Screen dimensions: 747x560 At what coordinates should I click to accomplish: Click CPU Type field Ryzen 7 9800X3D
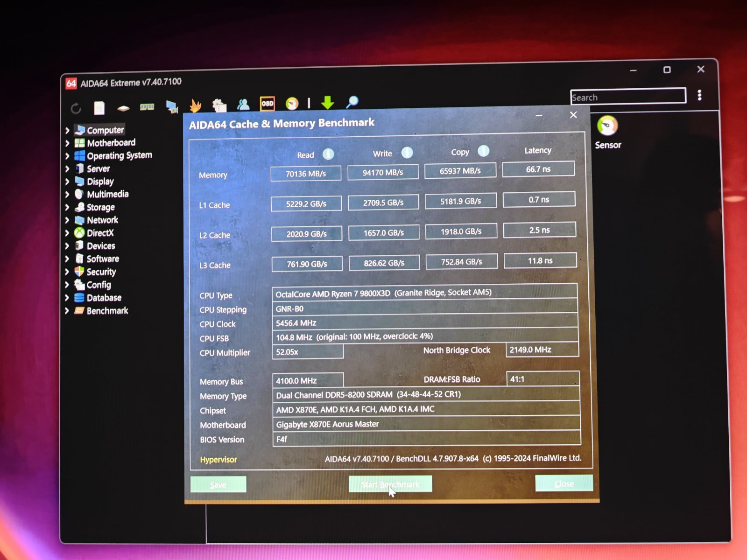click(x=425, y=293)
